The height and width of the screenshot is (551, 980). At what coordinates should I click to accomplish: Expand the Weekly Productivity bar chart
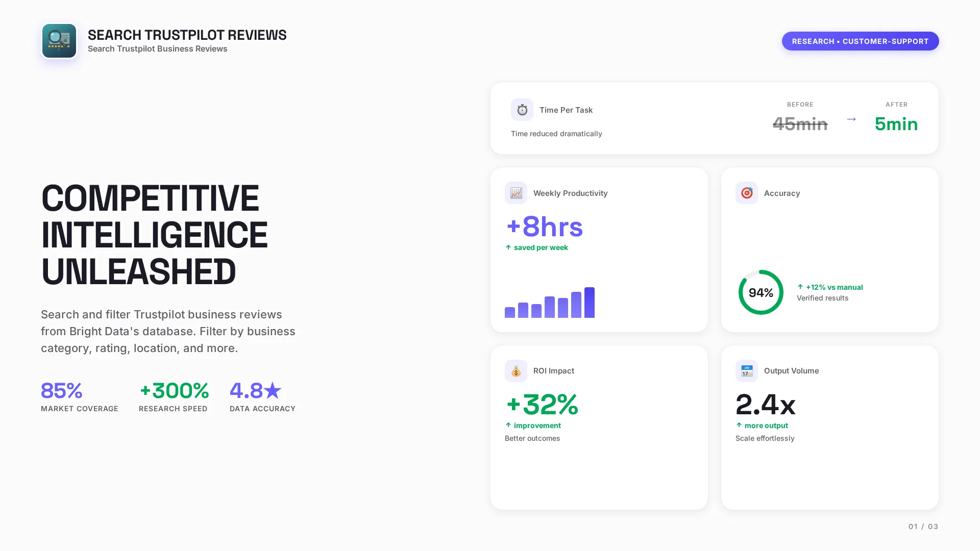coord(550,303)
